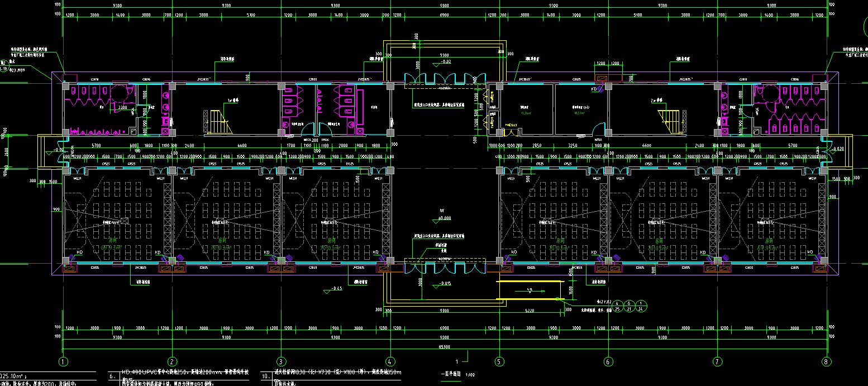Select grid axis bubble number 6

tap(608, 361)
